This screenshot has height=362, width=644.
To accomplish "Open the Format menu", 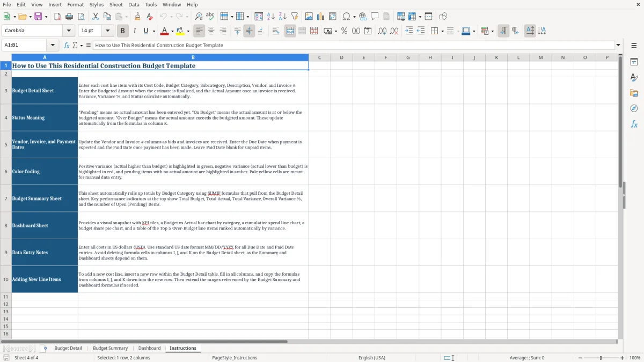I will click(x=76, y=4).
